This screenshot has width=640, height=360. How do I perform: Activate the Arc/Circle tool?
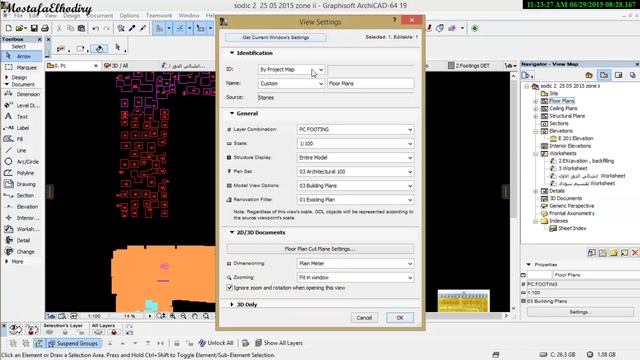22,162
